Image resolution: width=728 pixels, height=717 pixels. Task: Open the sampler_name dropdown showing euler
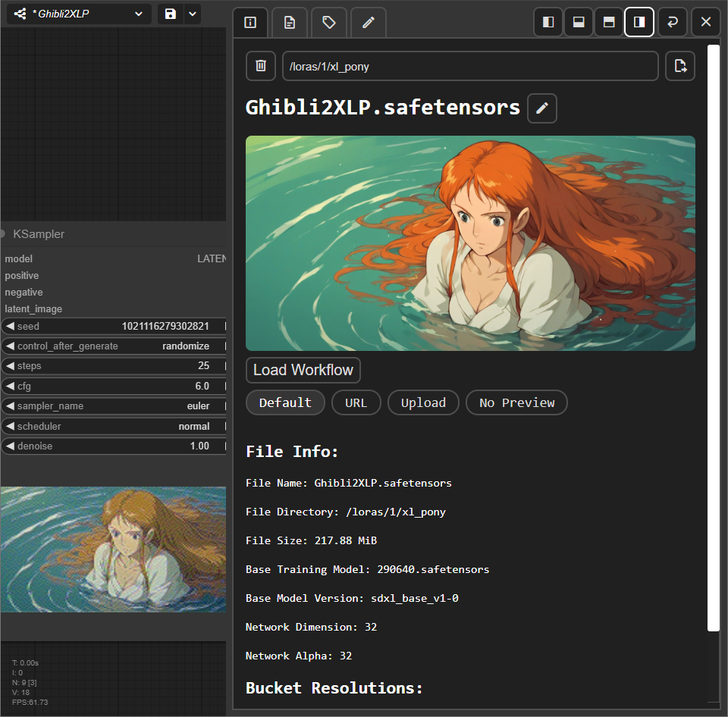[114, 405]
